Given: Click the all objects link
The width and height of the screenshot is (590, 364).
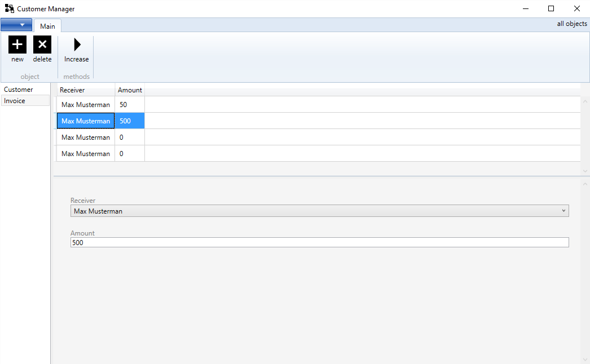Looking at the screenshot, I should (x=572, y=24).
